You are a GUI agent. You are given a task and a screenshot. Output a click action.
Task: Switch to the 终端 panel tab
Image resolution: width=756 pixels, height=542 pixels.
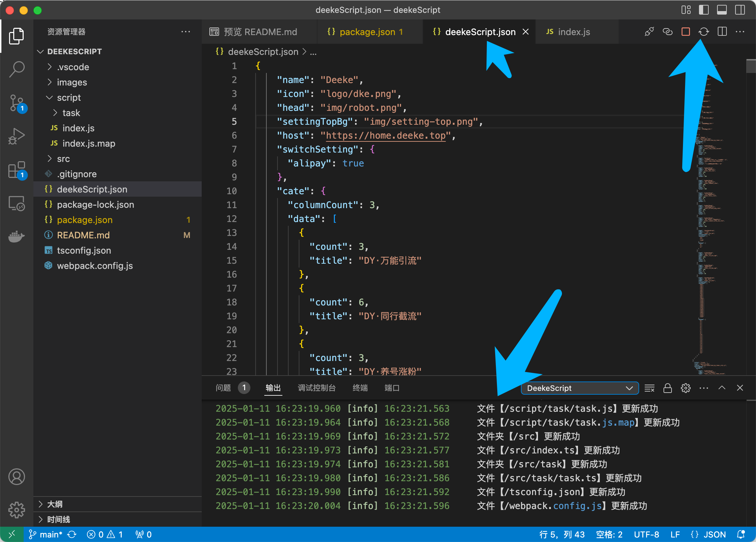coord(360,388)
